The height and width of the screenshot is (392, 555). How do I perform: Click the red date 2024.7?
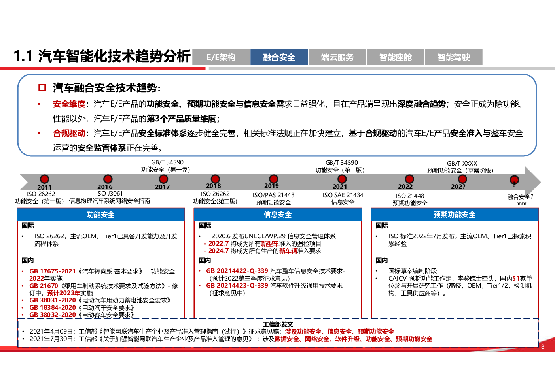[x=218, y=251]
